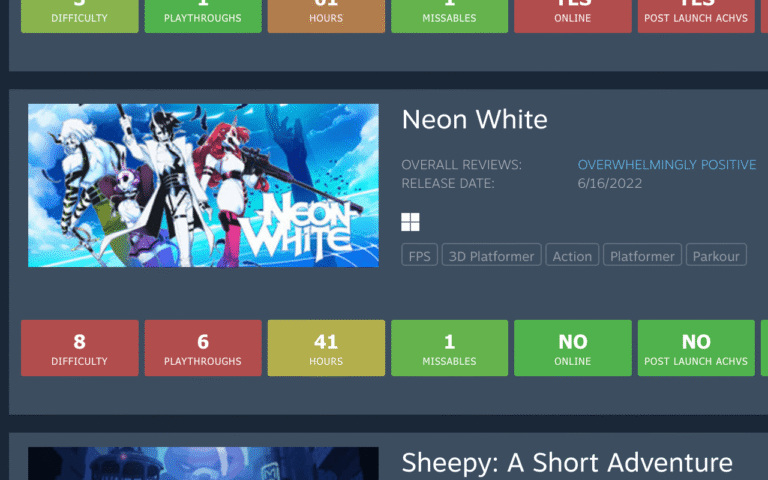
Task: Click the red 8 Difficulty tile
Action: [80, 348]
